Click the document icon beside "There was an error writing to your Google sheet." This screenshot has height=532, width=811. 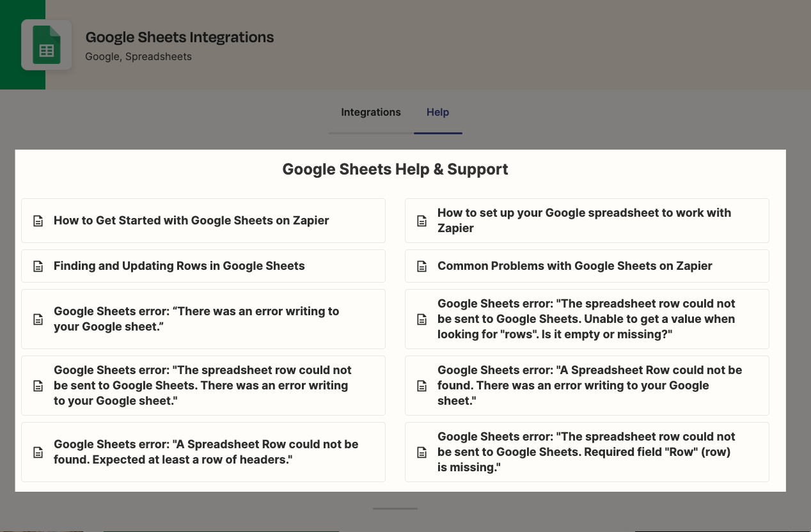pos(38,320)
